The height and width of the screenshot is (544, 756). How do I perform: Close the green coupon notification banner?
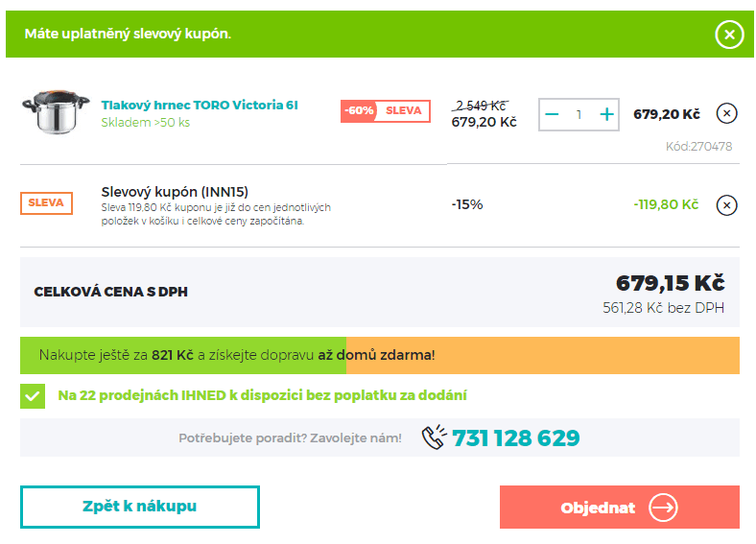729,35
